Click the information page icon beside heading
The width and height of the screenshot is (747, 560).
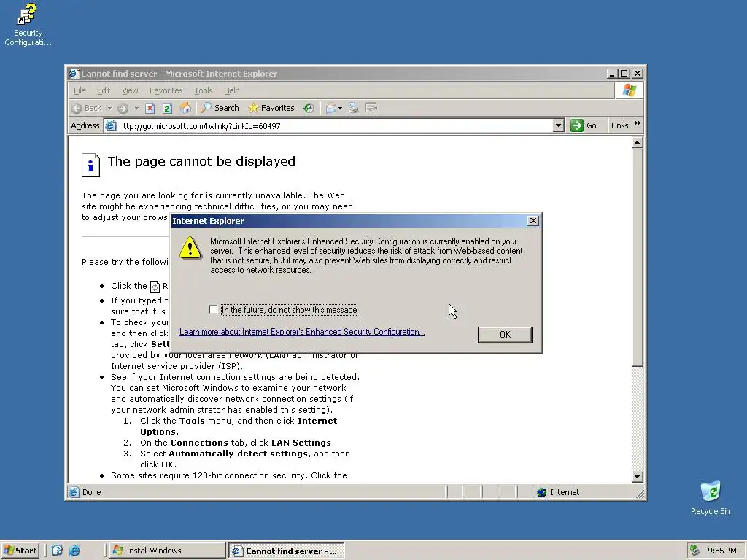[x=90, y=166]
